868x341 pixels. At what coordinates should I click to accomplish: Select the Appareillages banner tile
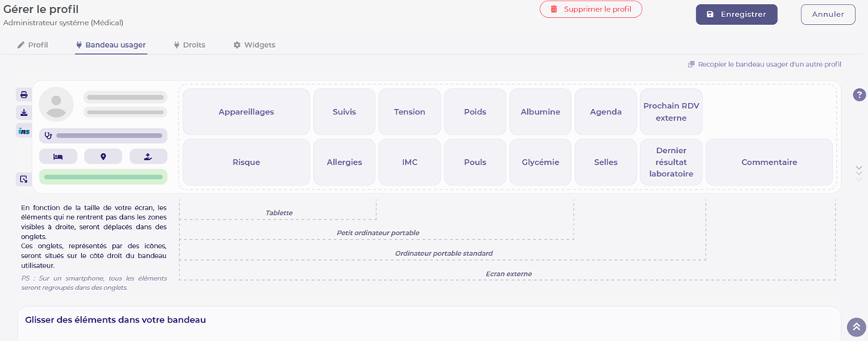(247, 112)
